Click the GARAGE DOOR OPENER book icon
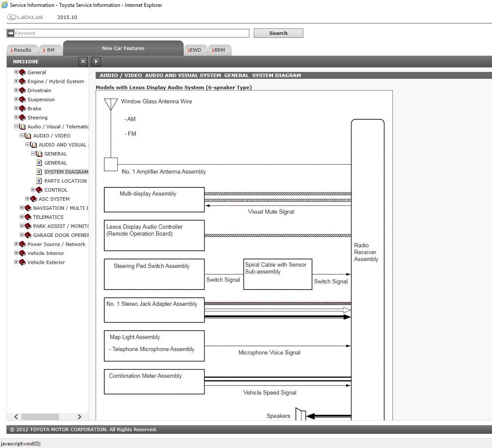This screenshot has height=448, width=492. coord(28,235)
